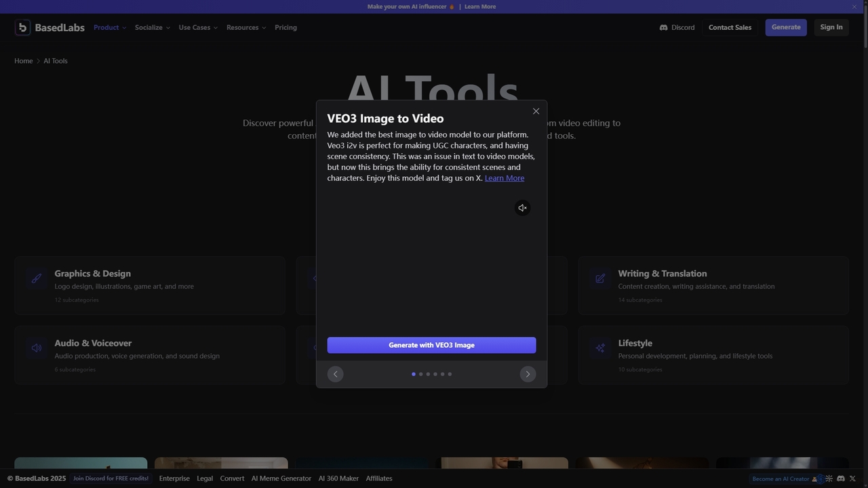The width and height of the screenshot is (868, 488).
Task: Select fourth carousel dot in popup
Action: [435, 374]
